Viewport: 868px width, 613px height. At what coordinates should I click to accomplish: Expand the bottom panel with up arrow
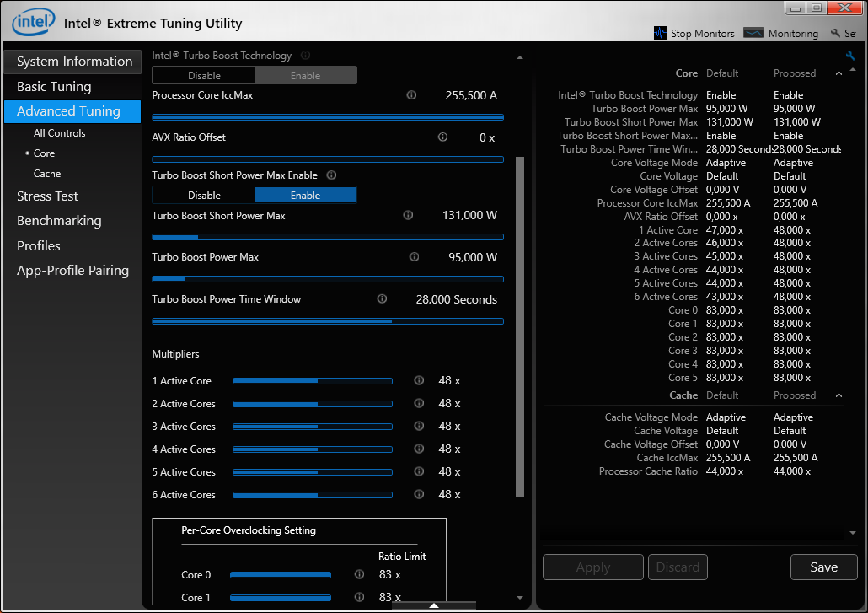point(434,605)
